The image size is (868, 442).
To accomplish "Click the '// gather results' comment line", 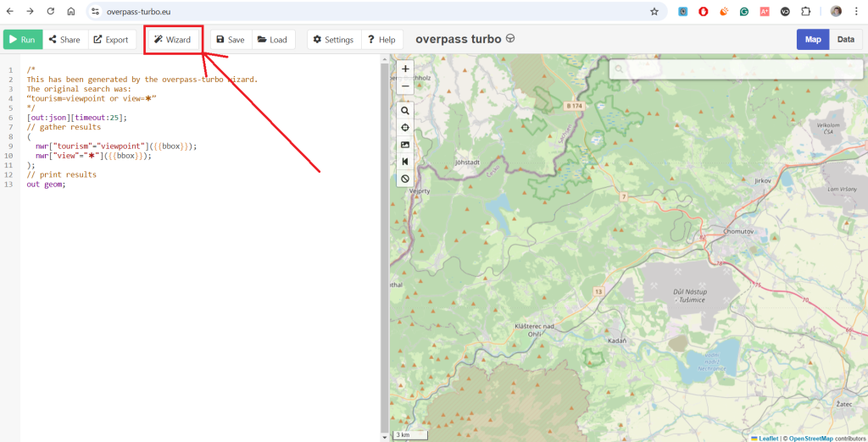I will 64,127.
